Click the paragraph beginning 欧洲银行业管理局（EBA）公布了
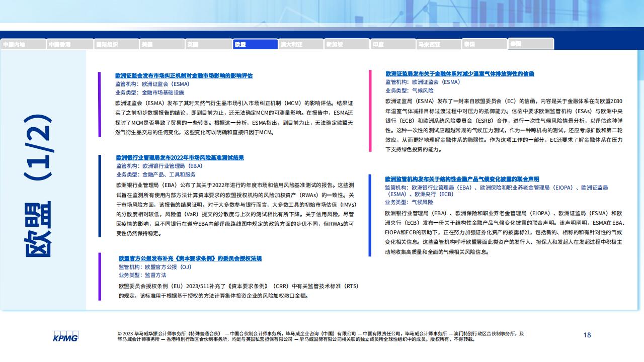This screenshot has width=644, height=362. coord(235,209)
